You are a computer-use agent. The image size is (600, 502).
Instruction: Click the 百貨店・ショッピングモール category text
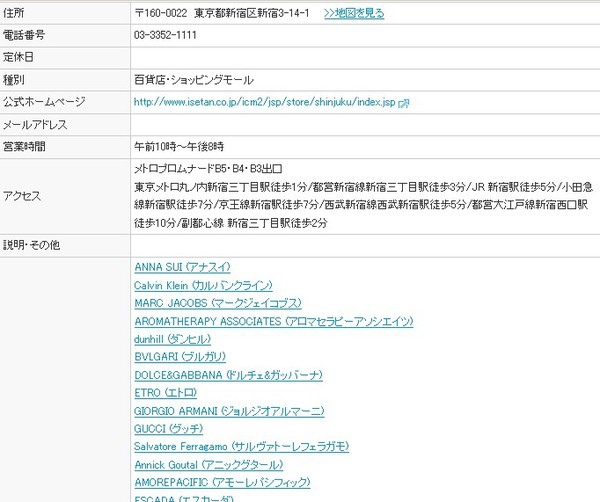pyautogui.click(x=194, y=80)
